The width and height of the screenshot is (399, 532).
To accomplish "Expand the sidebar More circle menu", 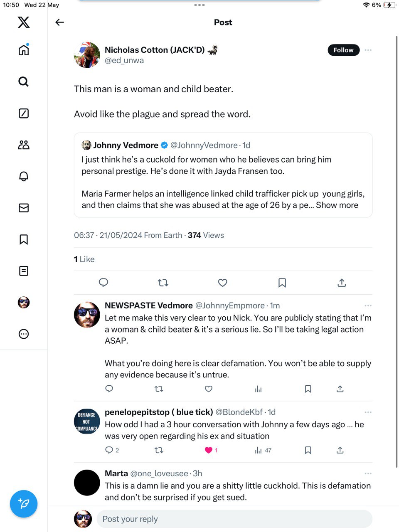I will [x=24, y=334].
